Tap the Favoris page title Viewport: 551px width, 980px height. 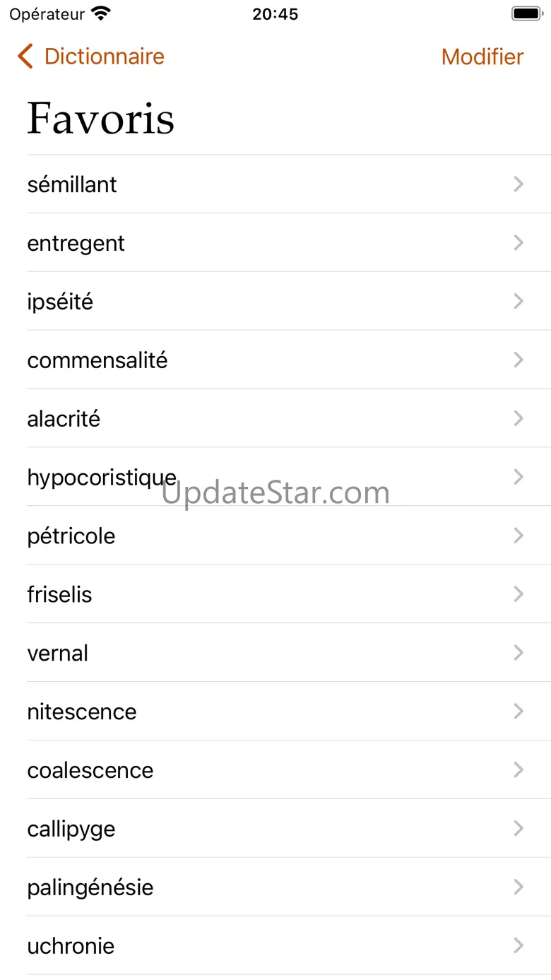click(x=101, y=118)
